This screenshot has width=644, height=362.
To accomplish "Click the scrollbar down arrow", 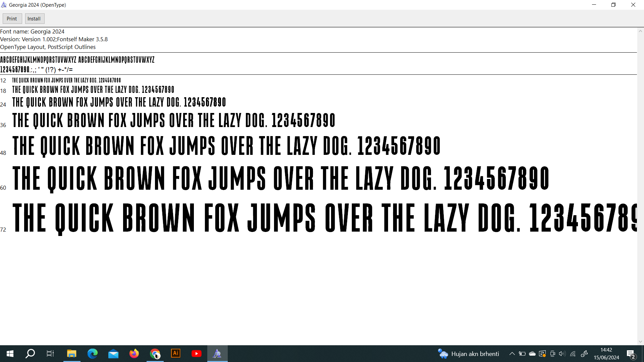I will pyautogui.click(x=640, y=342).
